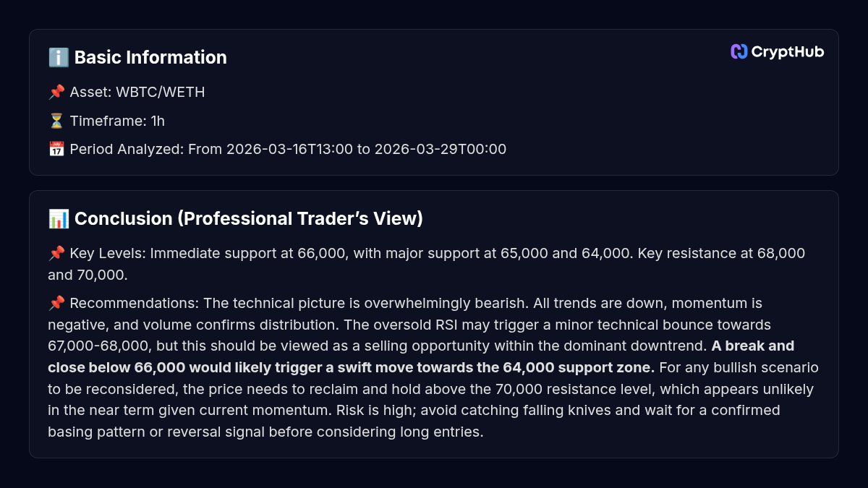Open the CryptHub brand name link
The width and height of the screenshot is (868, 488).
pos(788,51)
